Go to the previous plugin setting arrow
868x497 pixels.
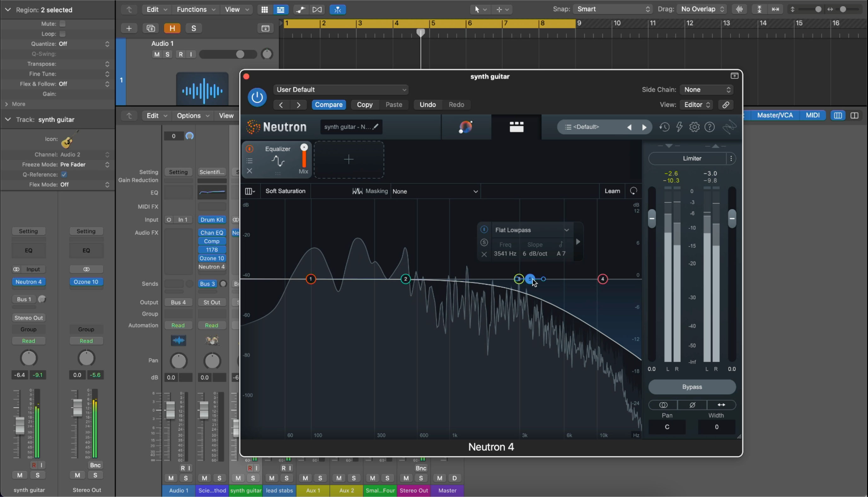(x=281, y=105)
